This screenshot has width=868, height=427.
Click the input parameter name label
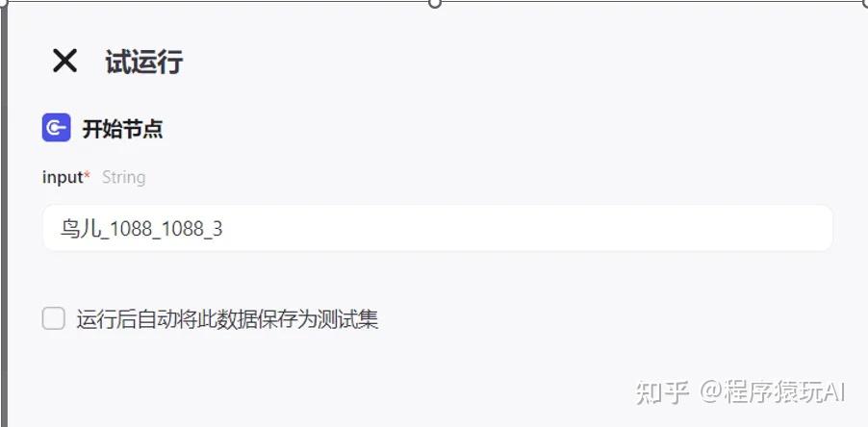(62, 178)
